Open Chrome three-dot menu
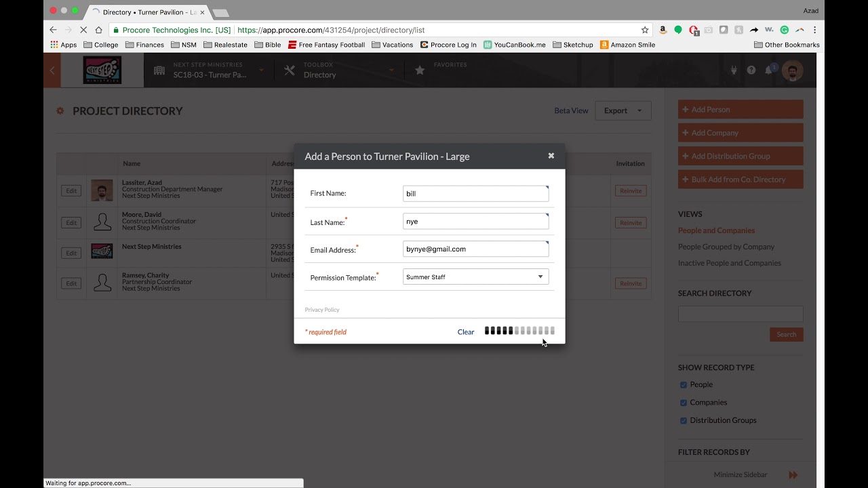This screenshot has height=488, width=868. click(x=814, y=30)
